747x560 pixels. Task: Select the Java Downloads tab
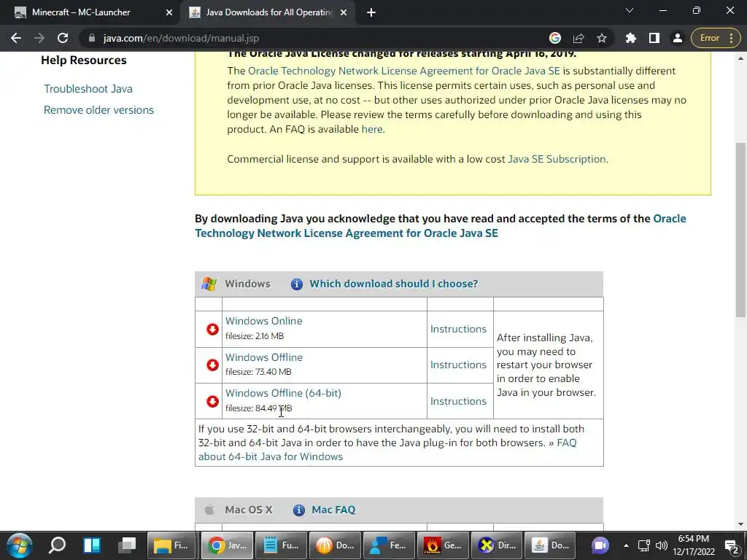(x=269, y=12)
